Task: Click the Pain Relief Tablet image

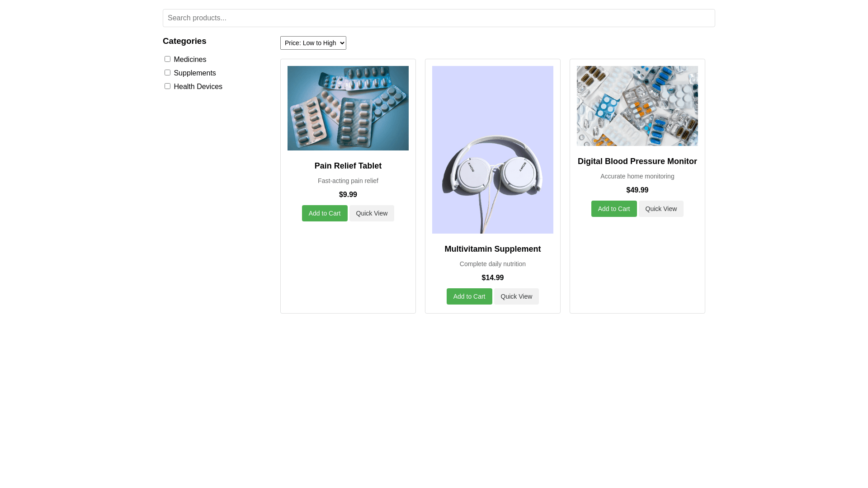Action: coord(348,108)
